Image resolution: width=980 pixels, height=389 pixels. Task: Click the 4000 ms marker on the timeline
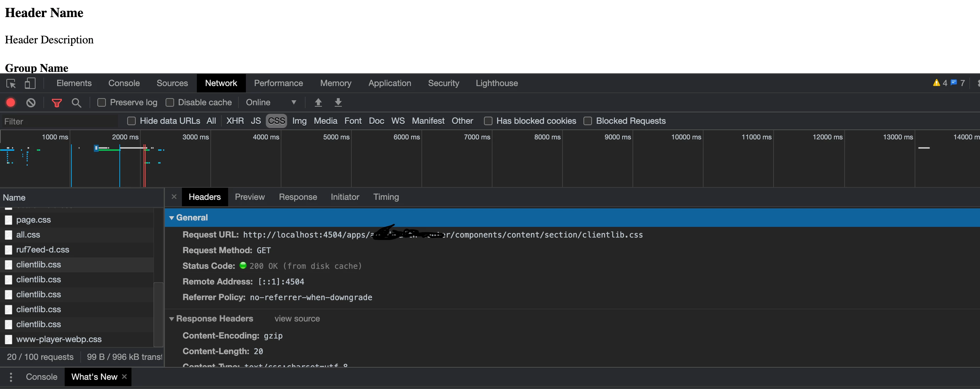click(x=265, y=137)
